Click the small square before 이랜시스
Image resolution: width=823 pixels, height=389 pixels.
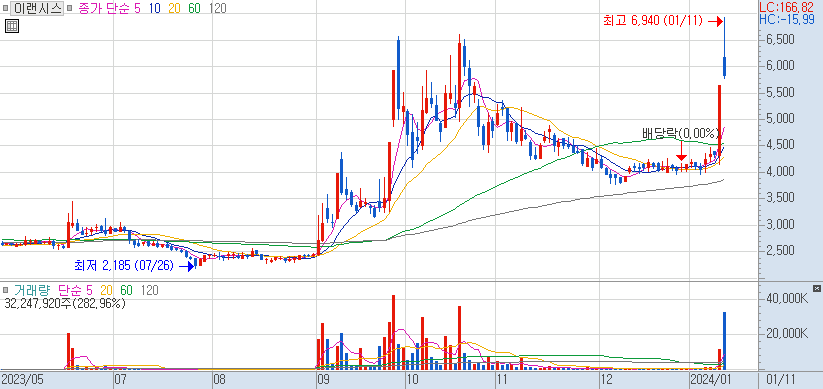click(x=5, y=8)
